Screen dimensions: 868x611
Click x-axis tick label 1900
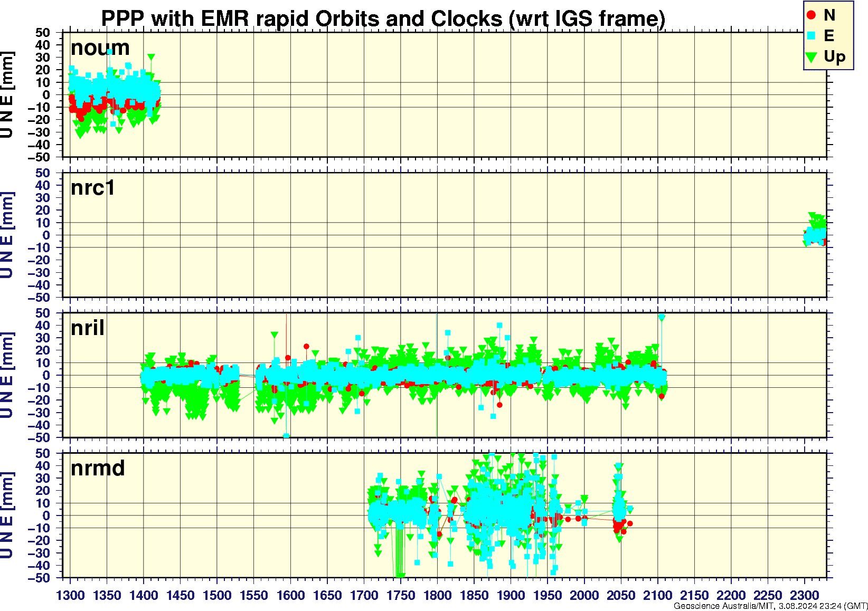[x=511, y=595]
